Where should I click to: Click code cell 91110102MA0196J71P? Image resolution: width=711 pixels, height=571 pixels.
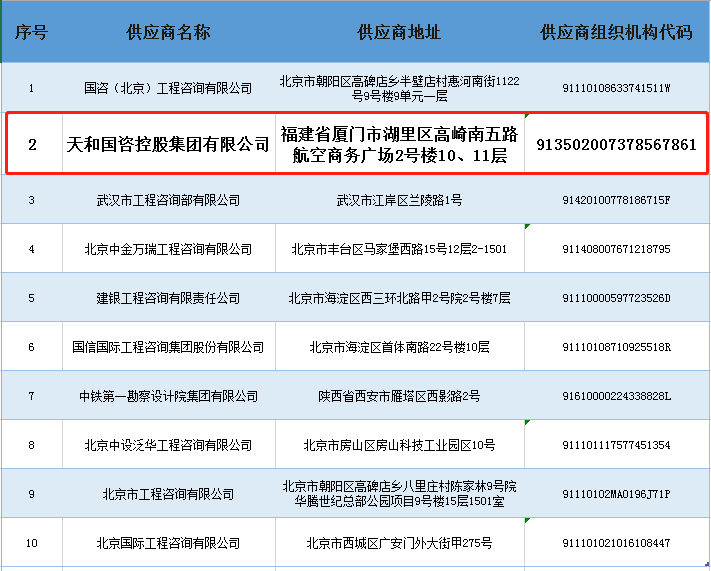(x=617, y=494)
